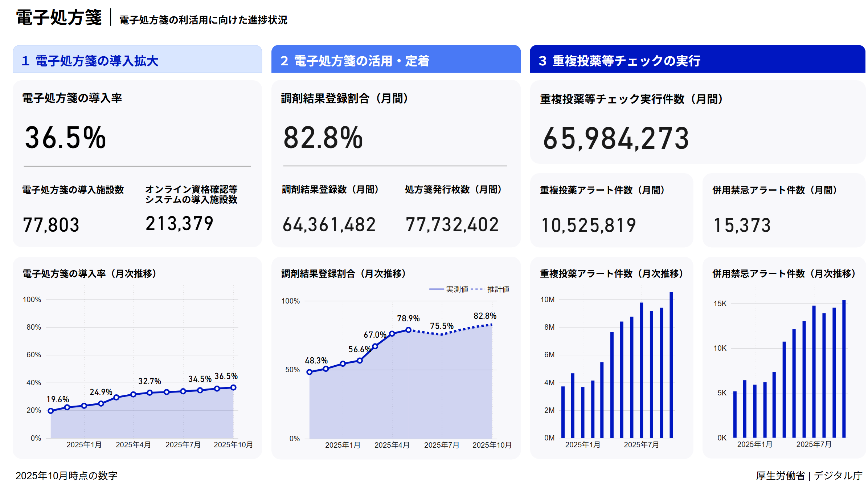Click the 65,984,273 check execution count

tap(616, 138)
